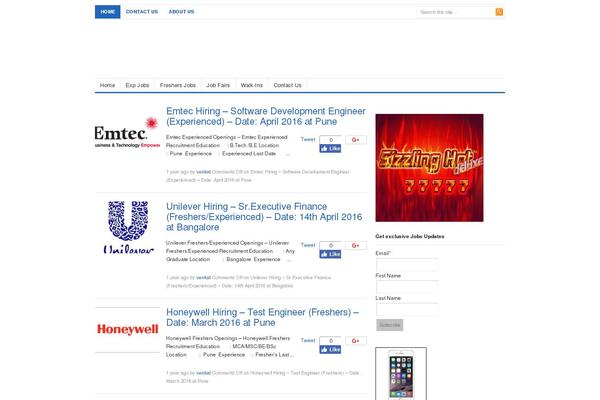Click Emtec post like count box
This screenshot has height=400, width=600.
331,140
